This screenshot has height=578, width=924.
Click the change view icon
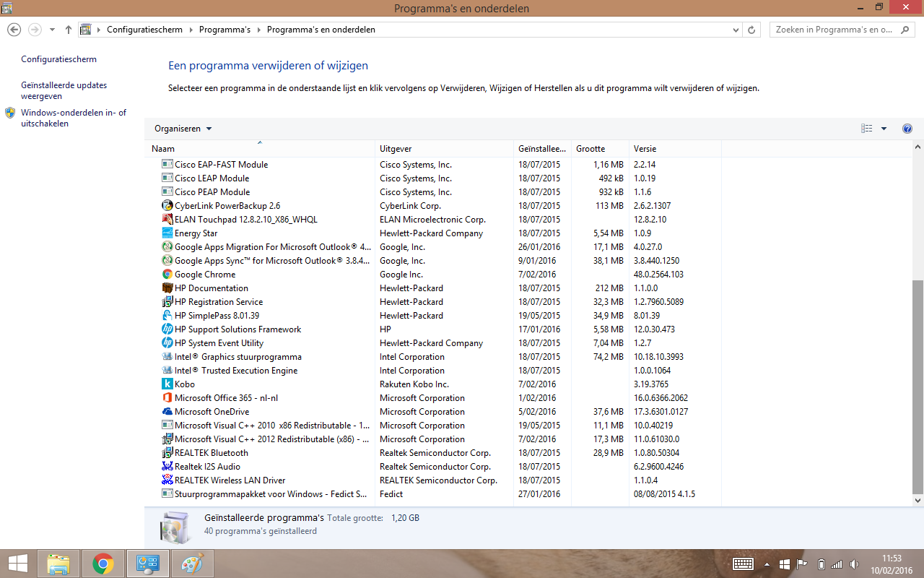[x=867, y=129]
